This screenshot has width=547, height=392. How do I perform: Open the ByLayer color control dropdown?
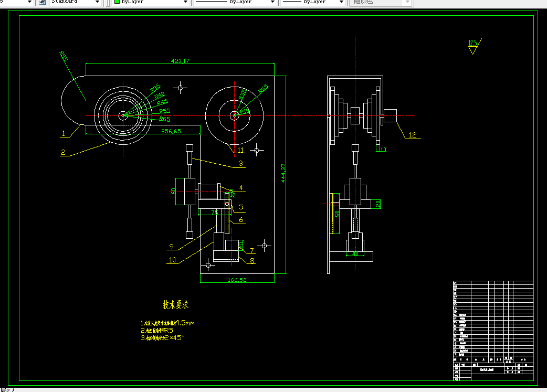click(186, 2)
